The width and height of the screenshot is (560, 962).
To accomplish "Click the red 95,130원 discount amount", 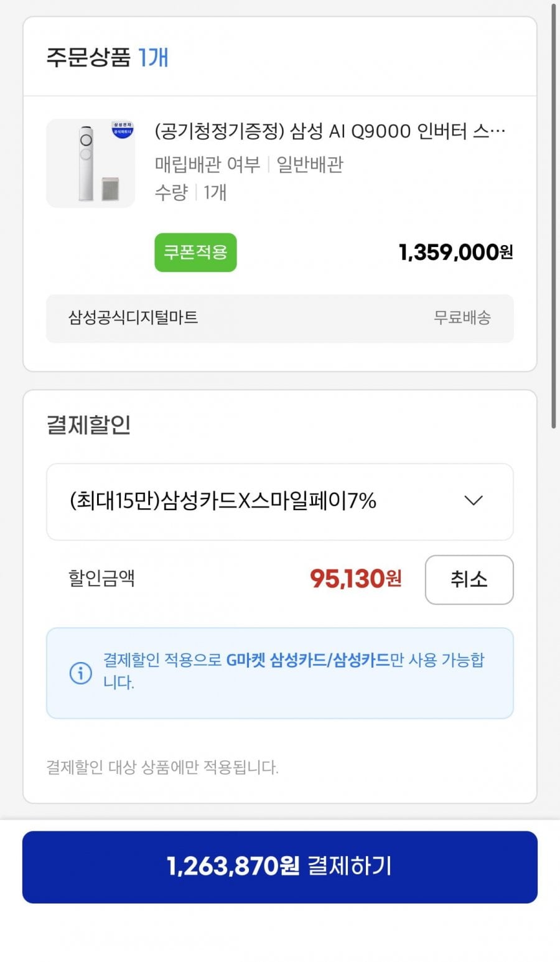I will [x=355, y=579].
